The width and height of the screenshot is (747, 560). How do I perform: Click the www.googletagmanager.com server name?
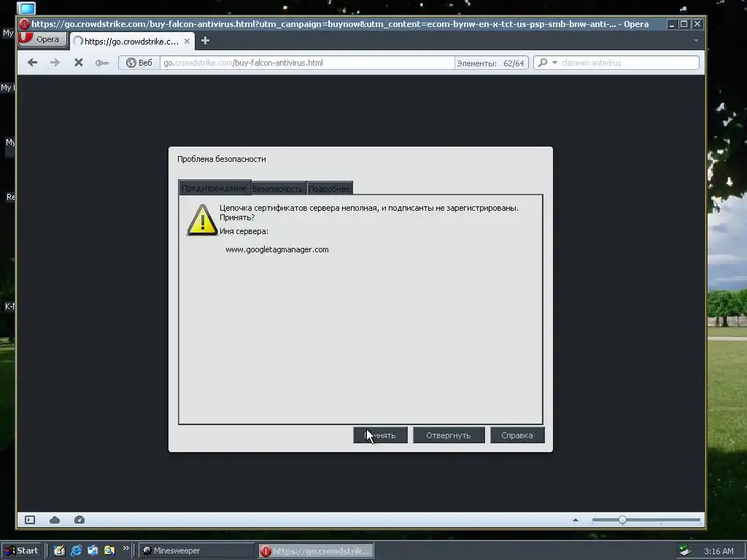[276, 249]
